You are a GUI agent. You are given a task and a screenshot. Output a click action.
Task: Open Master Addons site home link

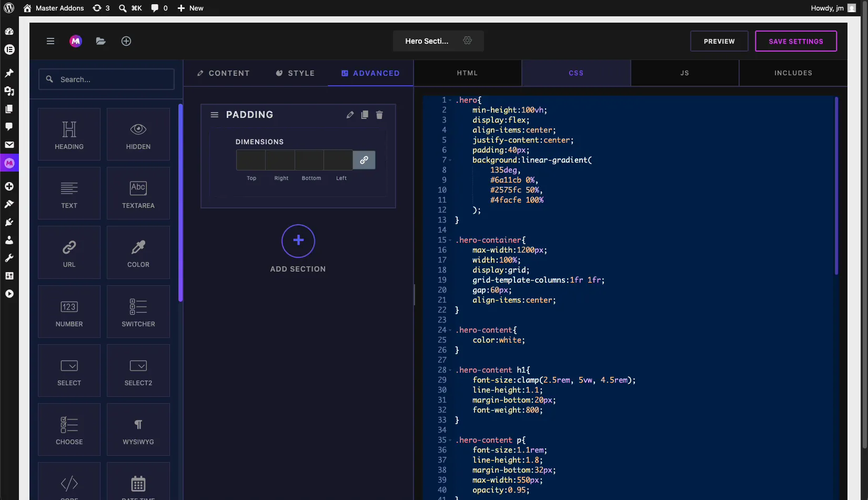pyautogui.click(x=54, y=8)
